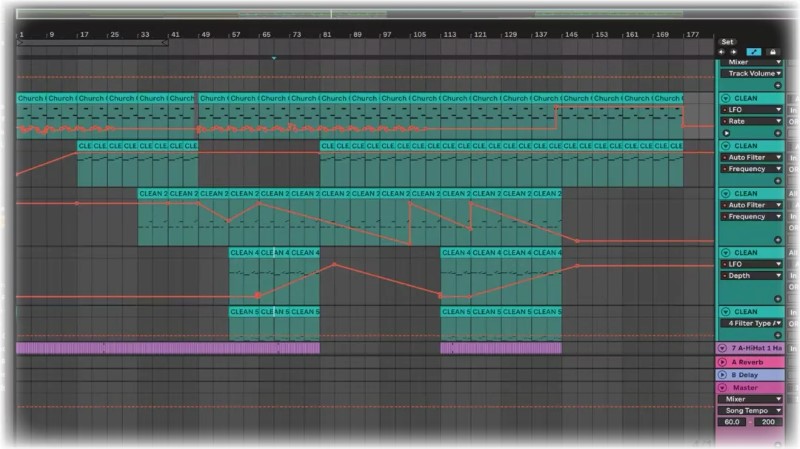Click bar 145 on the beat ruler

click(x=571, y=35)
